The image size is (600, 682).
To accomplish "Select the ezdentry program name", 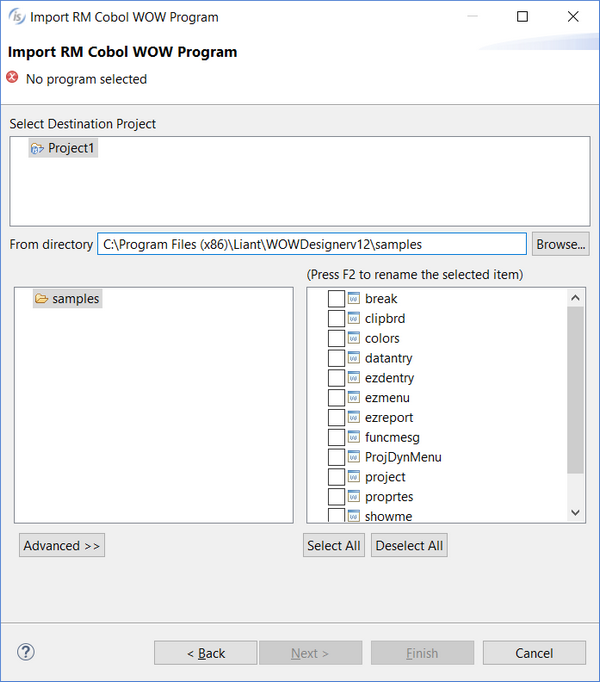I will 389,378.
